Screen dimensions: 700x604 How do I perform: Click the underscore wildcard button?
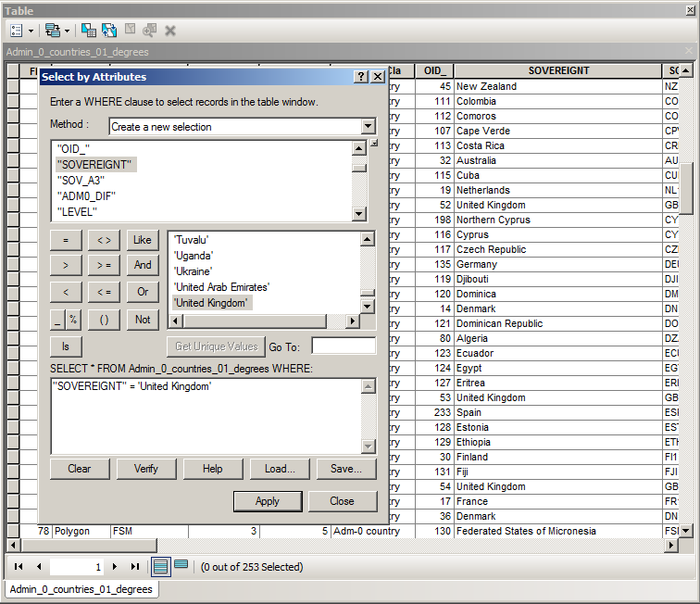pos(57,320)
